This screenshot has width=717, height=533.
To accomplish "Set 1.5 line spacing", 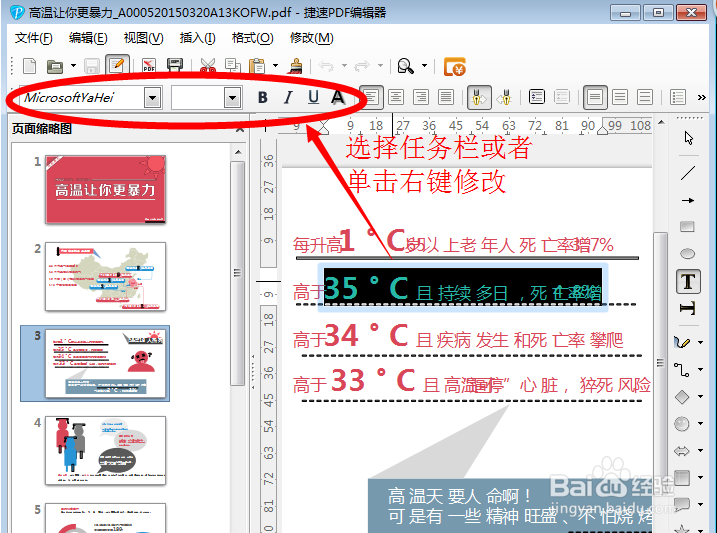I will pos(620,97).
